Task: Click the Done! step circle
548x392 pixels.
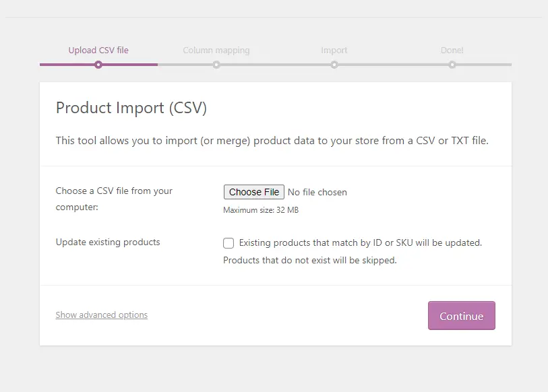Action: 452,65
